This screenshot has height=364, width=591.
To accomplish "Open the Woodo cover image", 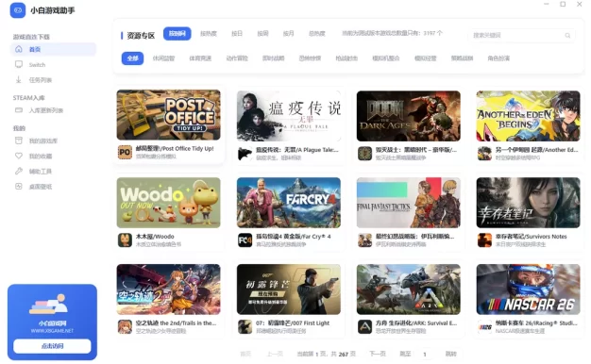I will 168,203.
